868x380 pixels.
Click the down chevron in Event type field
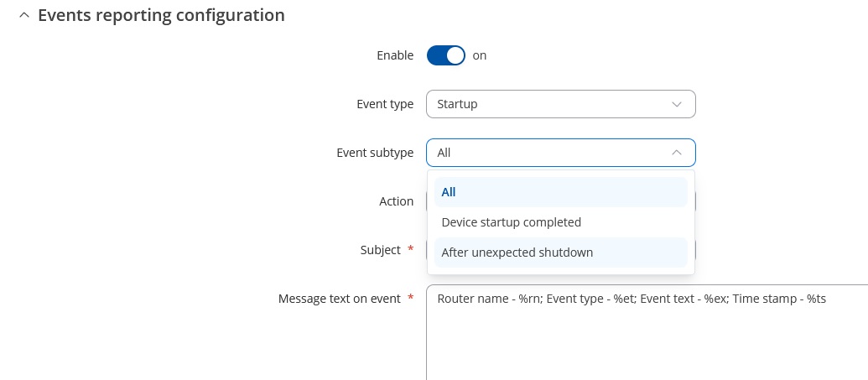click(x=677, y=104)
